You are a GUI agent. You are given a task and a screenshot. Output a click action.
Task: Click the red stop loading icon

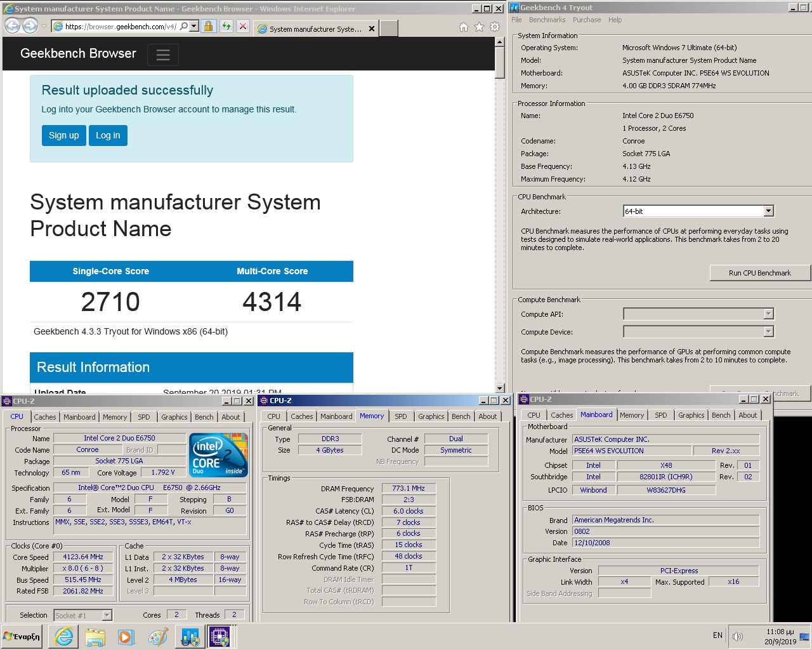pyautogui.click(x=243, y=27)
